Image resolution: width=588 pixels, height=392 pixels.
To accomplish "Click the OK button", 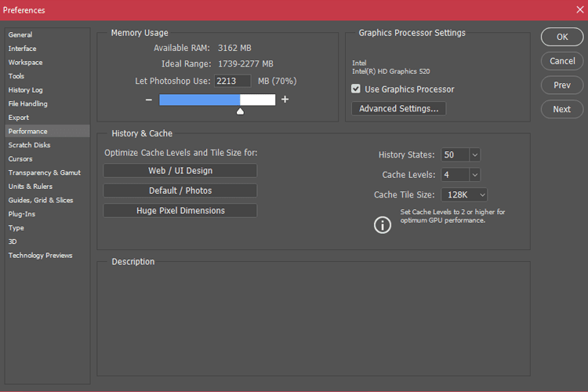I will pos(562,37).
